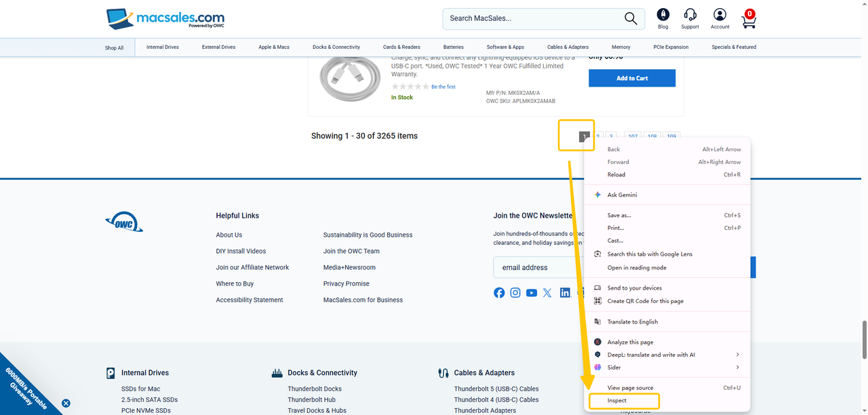868x415 pixels.
Task: Choose Cast... in the context menu
Action: tap(667, 241)
